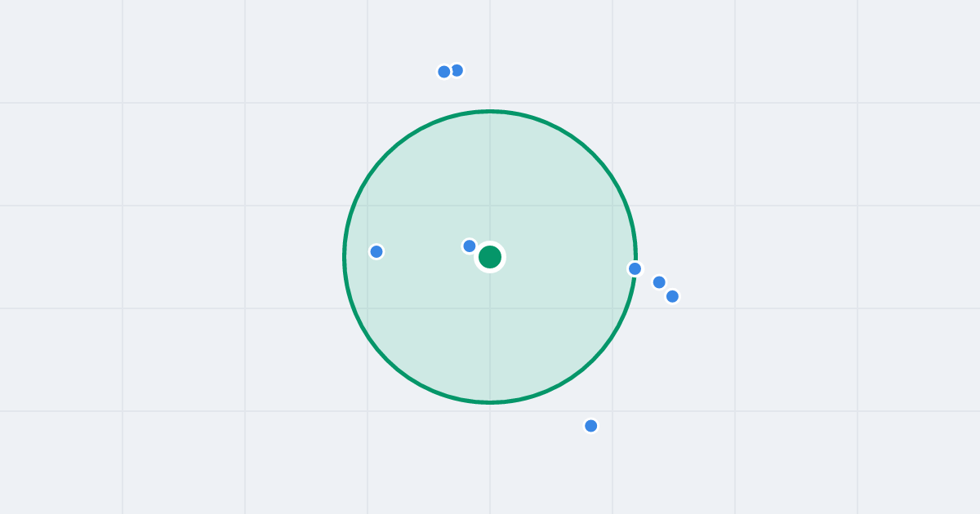Screen dimensions: 980x514
Task: Click the rightmost blue dot outside the circle
Action: (672, 296)
